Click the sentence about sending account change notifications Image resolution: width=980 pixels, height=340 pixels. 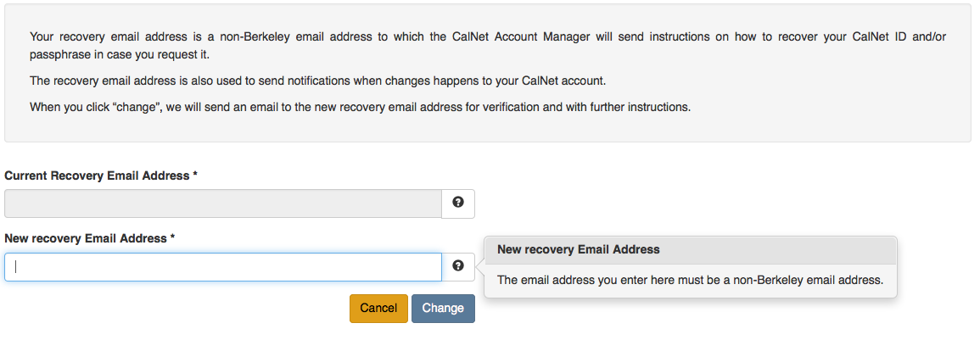(317, 81)
